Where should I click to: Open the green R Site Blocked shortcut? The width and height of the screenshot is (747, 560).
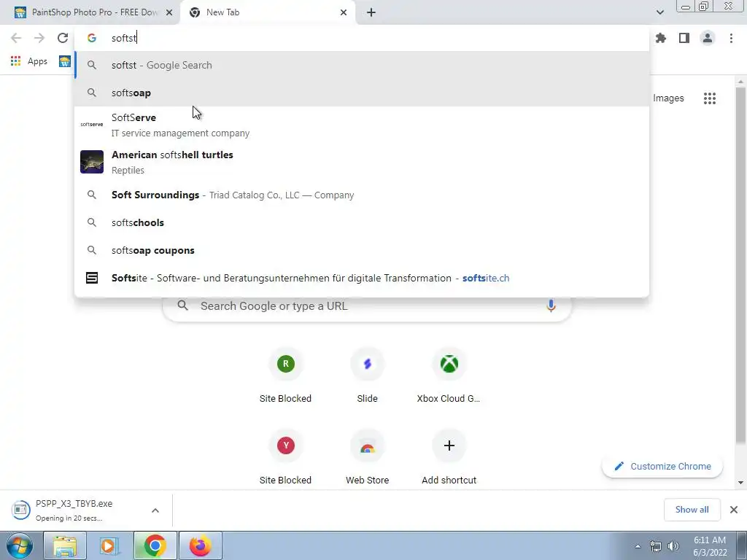(285, 376)
